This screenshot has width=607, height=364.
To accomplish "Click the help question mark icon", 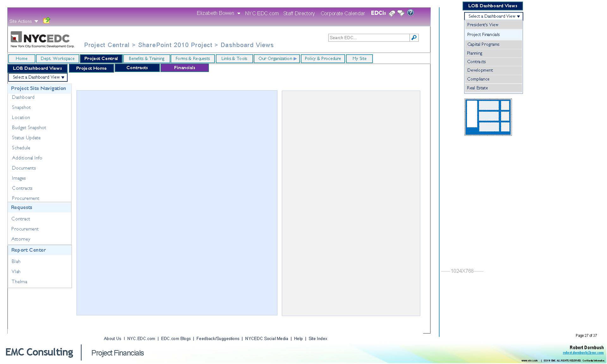I will [410, 13].
